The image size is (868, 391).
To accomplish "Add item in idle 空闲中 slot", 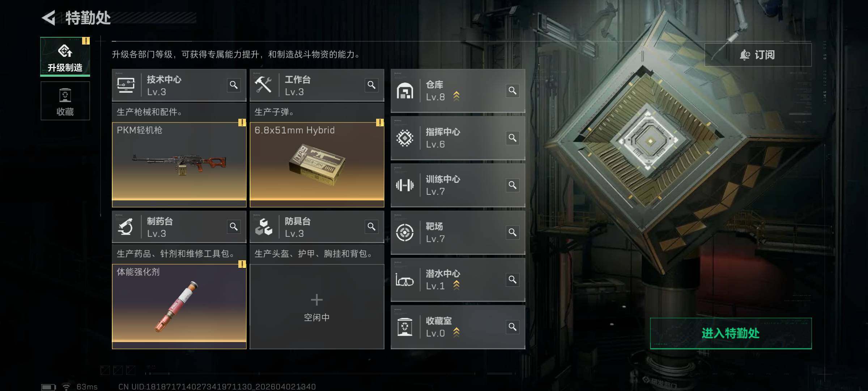I will tap(317, 307).
